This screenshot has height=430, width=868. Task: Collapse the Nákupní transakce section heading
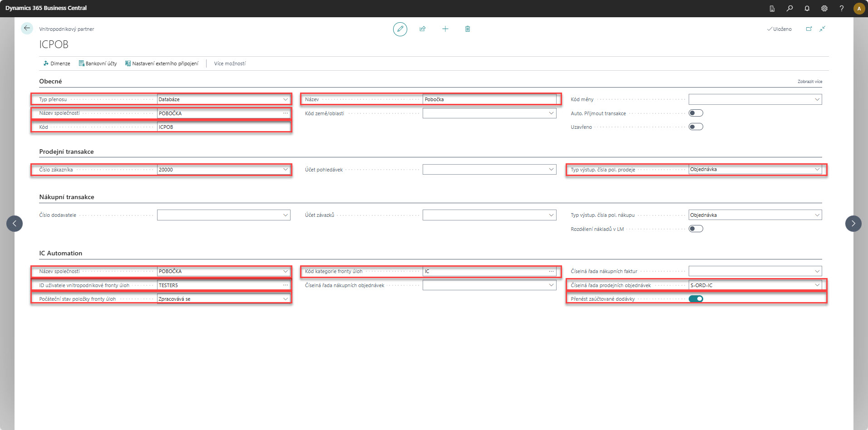click(67, 197)
